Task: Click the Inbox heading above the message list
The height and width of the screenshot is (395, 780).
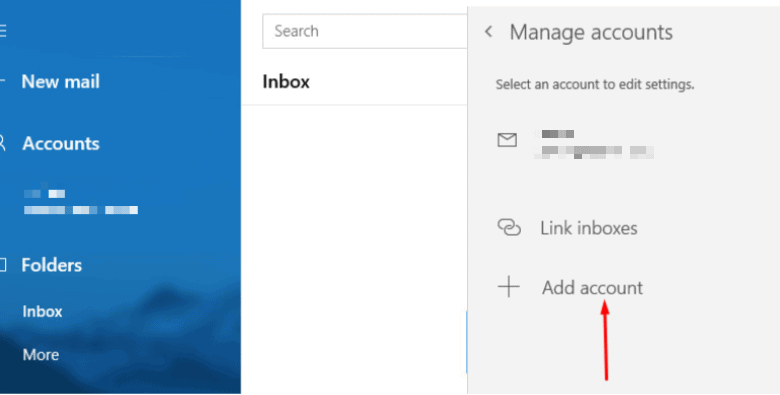Action: pos(286,82)
